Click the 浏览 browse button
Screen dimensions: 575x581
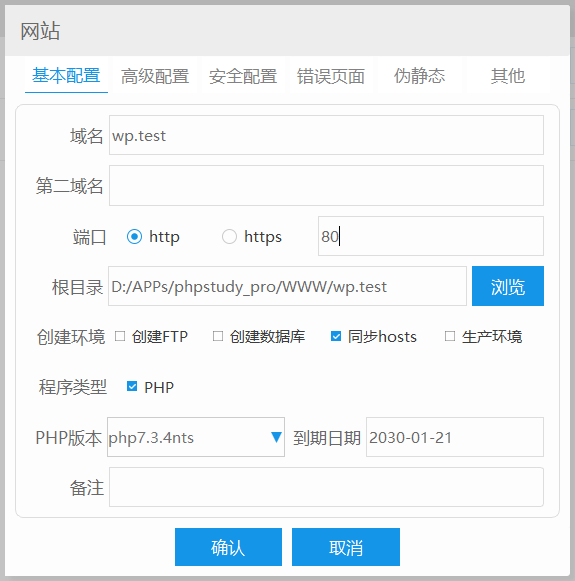[508, 286]
